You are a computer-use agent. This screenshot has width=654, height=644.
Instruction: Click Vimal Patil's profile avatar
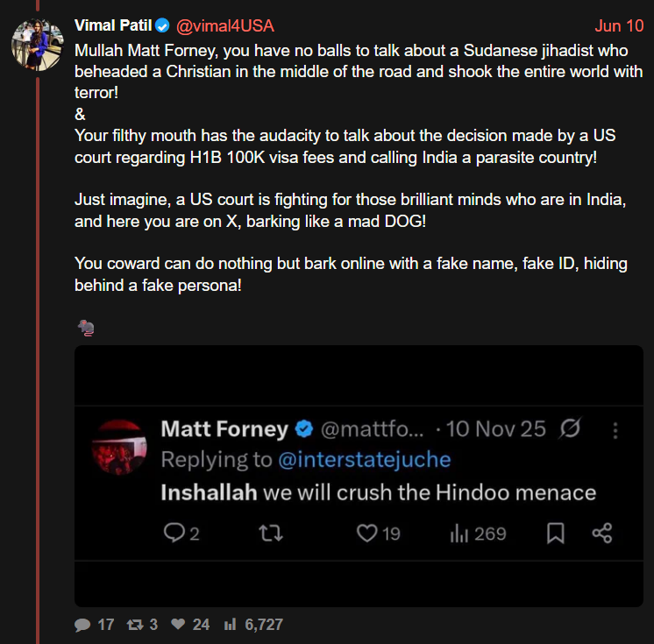38,45
